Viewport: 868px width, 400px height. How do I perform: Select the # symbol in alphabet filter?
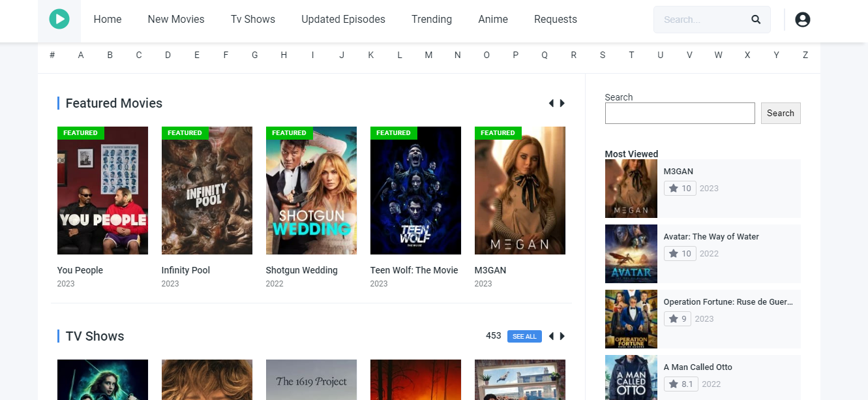coord(52,55)
